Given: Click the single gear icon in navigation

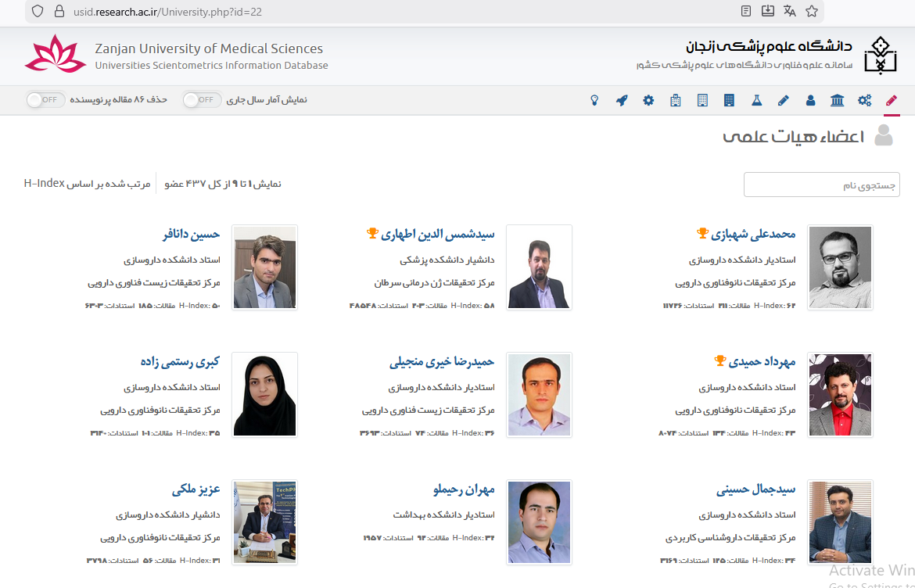Looking at the screenshot, I should click(x=648, y=100).
